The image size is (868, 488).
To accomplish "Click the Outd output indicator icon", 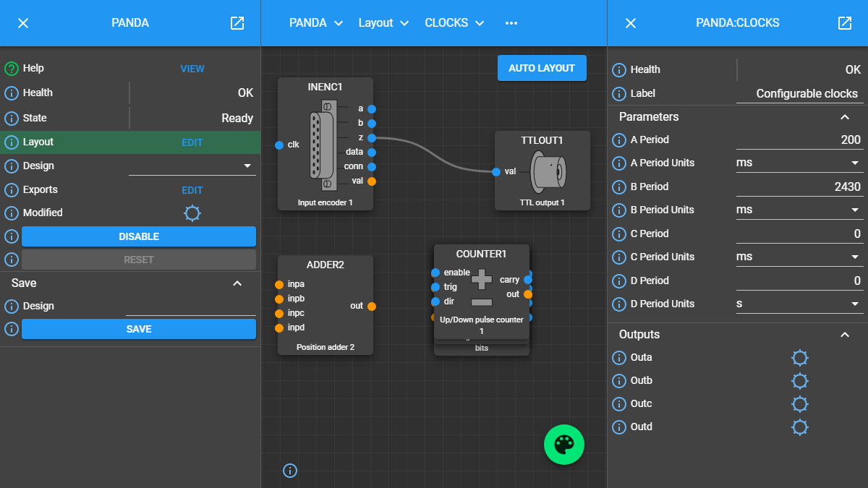I will (799, 427).
